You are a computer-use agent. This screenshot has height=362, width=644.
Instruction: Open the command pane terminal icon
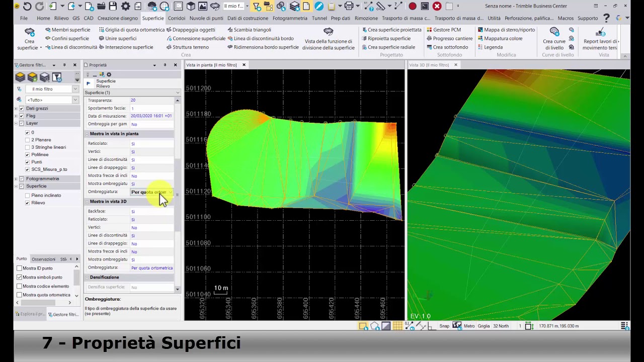point(425,6)
